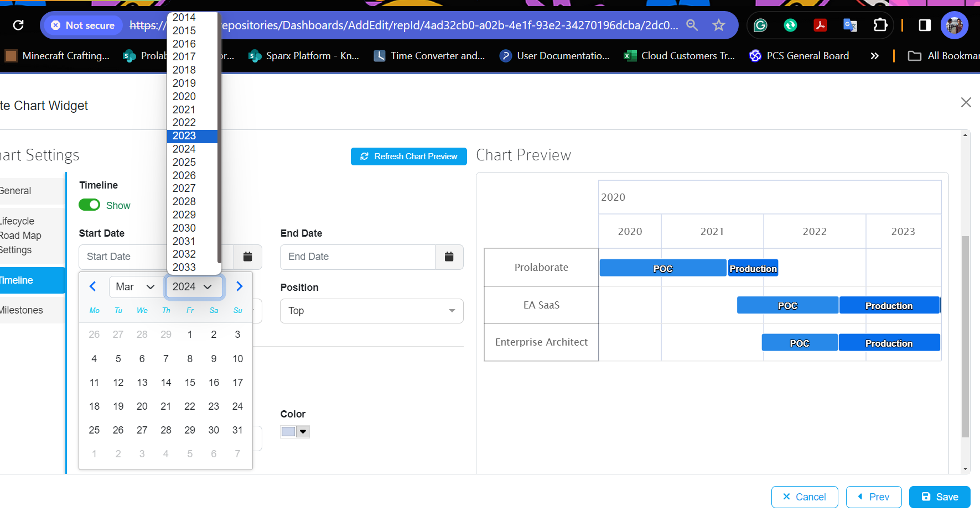
Task: Select the Timeline settings tab
Action: click(32, 280)
